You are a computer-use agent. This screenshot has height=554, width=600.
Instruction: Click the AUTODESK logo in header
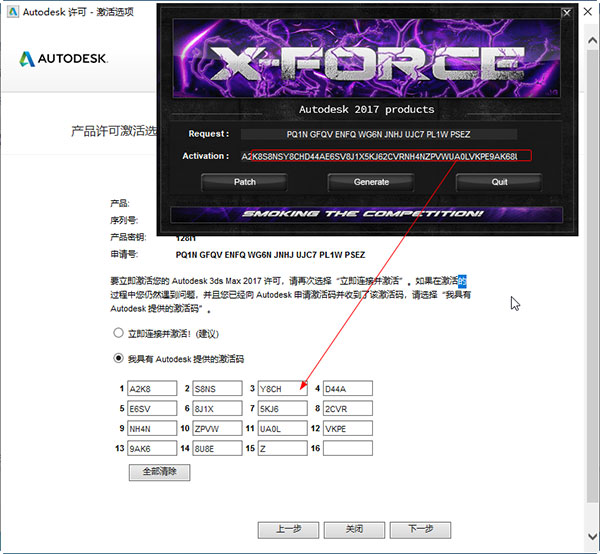(64, 59)
